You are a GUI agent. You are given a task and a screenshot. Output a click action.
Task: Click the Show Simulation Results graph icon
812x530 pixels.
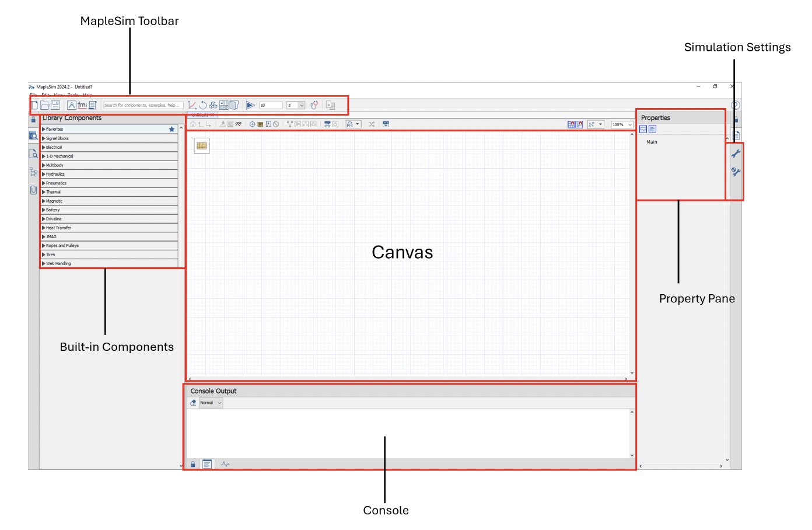pyautogui.click(x=192, y=105)
